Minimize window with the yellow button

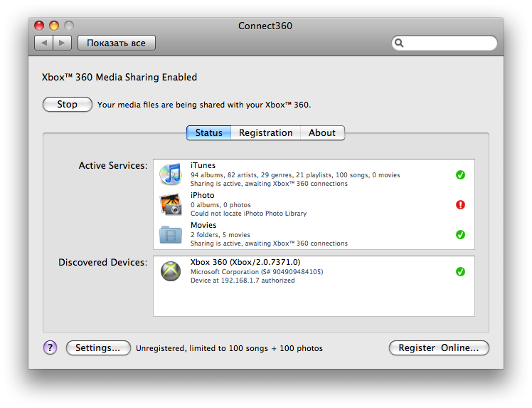pos(54,26)
